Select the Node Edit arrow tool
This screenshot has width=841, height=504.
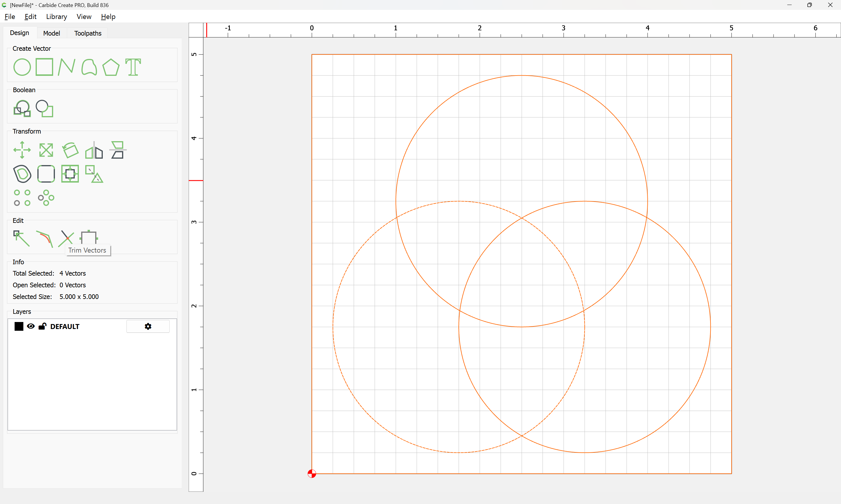tap(21, 238)
